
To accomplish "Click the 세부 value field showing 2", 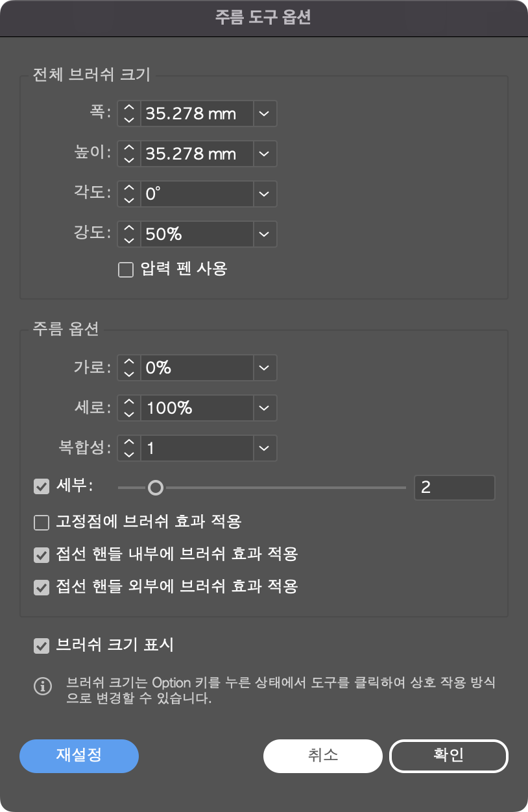I will pyautogui.click(x=454, y=487).
